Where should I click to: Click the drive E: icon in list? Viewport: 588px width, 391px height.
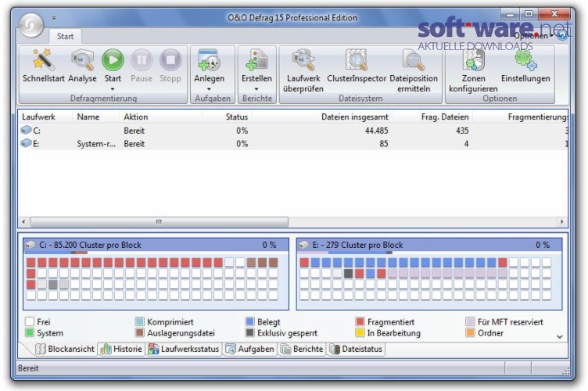click(x=26, y=143)
